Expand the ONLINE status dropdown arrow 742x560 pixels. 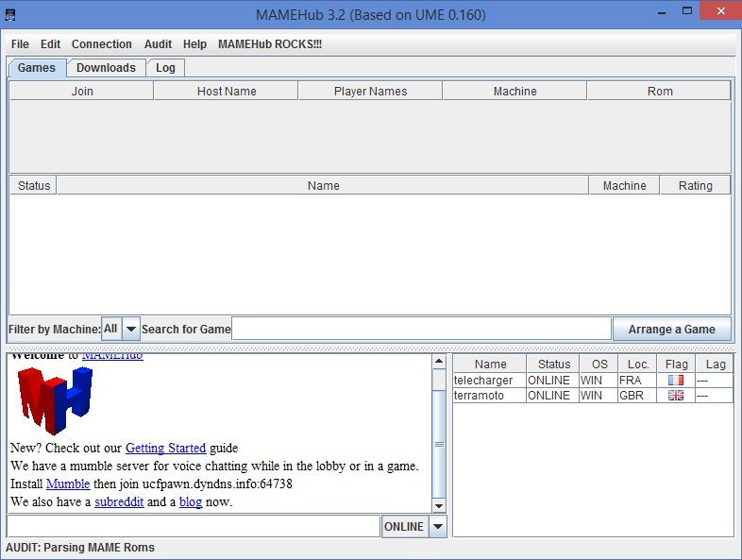coord(438,526)
